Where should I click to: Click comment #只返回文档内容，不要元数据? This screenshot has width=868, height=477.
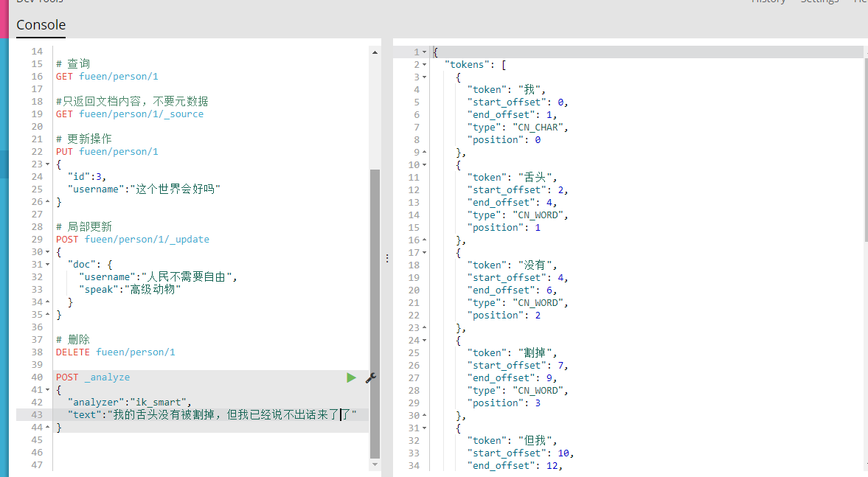(132, 101)
